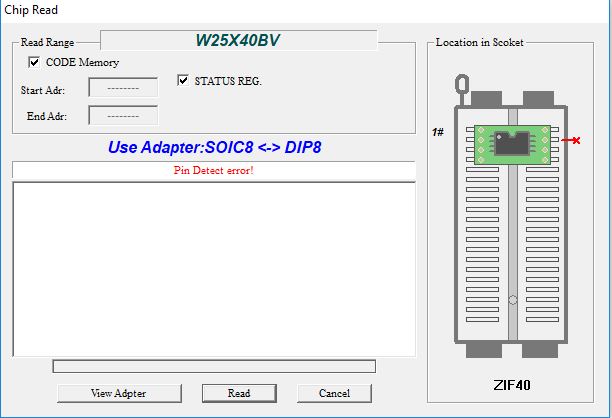612x418 pixels.
Task: Click the 'Use Adapter:SOIC8 <-> DIP8' text
Action: coord(215,148)
